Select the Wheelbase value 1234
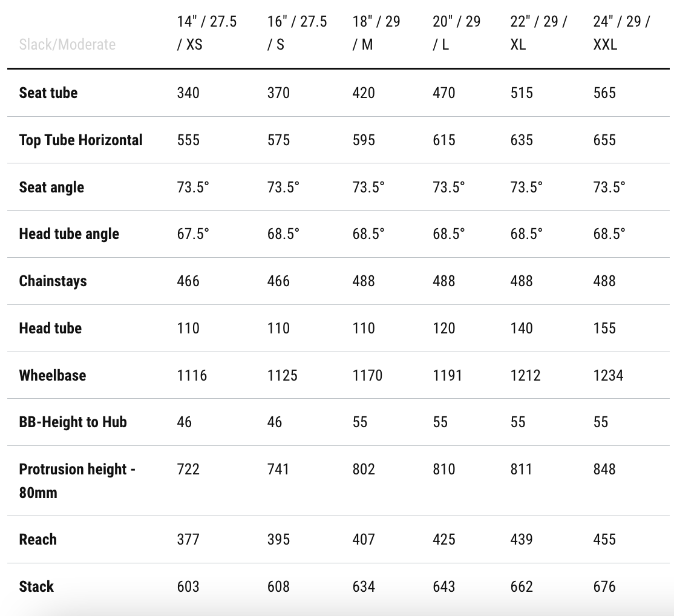The image size is (674, 616). pos(608,375)
